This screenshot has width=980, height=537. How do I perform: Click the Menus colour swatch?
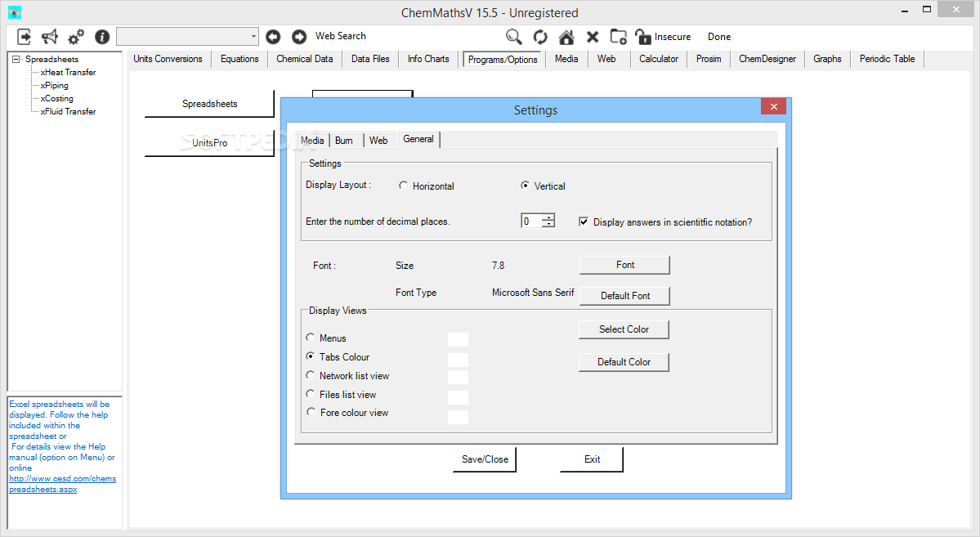[459, 339]
